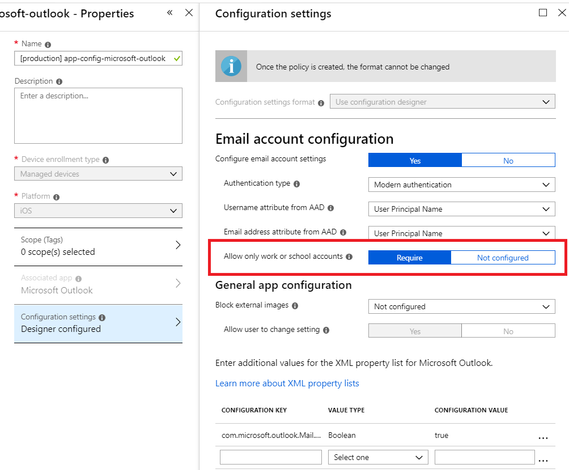Select Not configured for work or school accounts
The height and width of the screenshot is (470, 569).
(503, 258)
